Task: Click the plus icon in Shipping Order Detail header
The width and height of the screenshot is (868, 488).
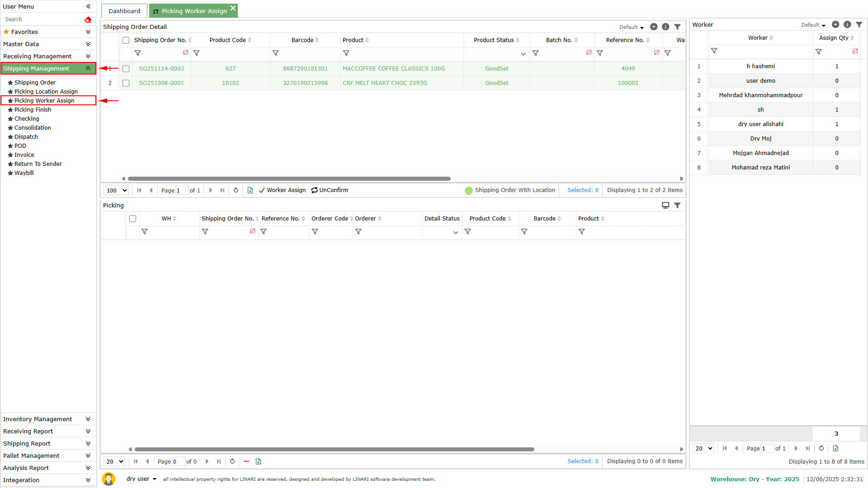Action: [654, 27]
